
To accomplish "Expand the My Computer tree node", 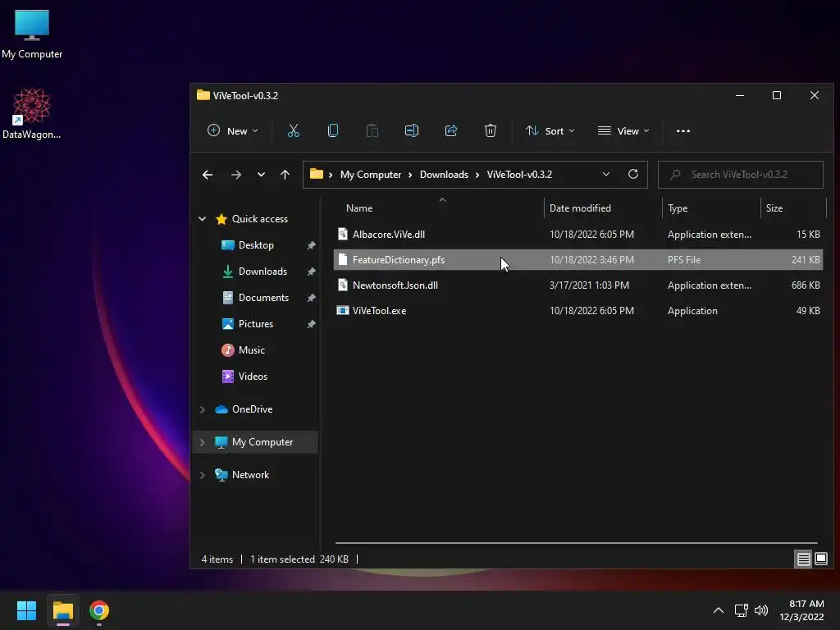I will coord(202,442).
